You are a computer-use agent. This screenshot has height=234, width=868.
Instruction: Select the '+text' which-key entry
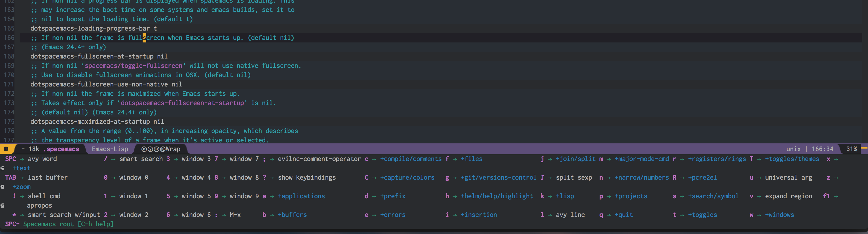[21, 168]
